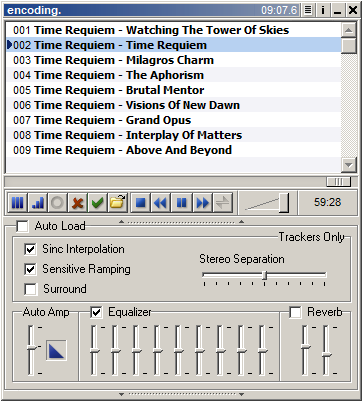Open the bar-graph visualizer icon
Image resolution: width=363 pixels, height=402 pixels.
click(38, 203)
